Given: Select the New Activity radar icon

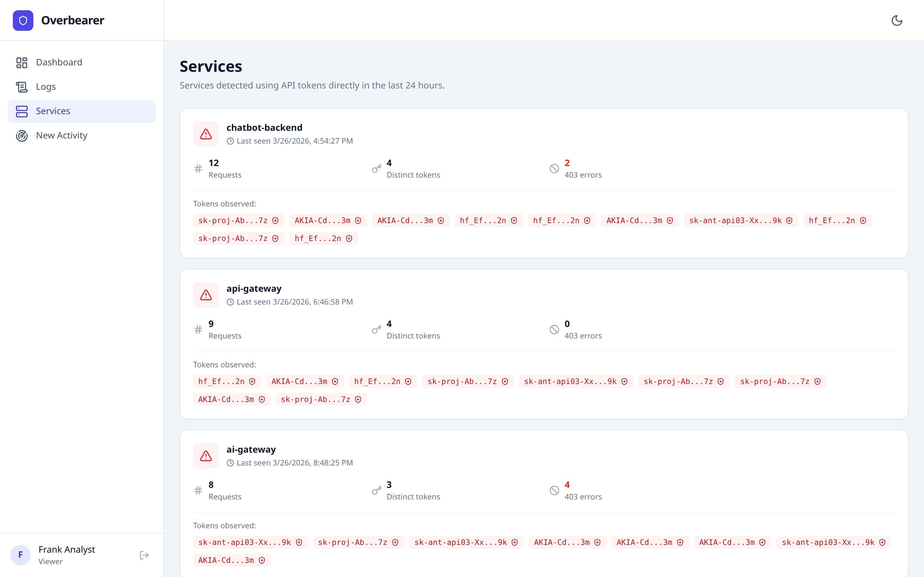Looking at the screenshot, I should (x=22, y=136).
